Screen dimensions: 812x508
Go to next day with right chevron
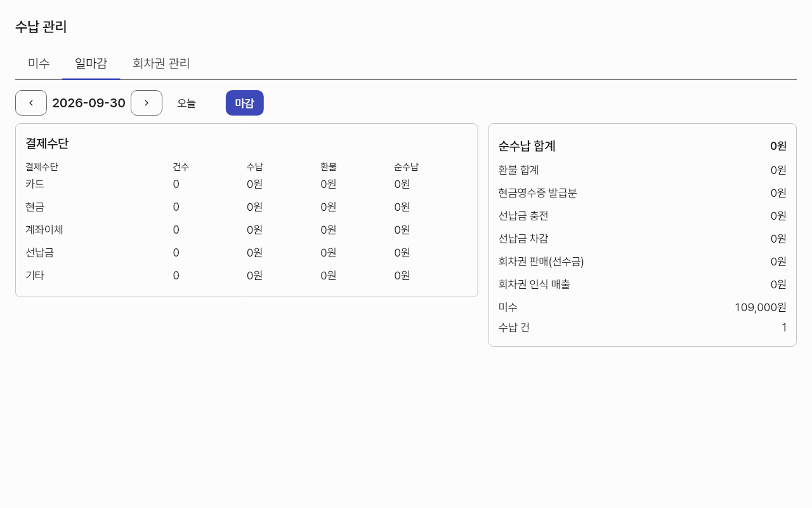tap(147, 103)
